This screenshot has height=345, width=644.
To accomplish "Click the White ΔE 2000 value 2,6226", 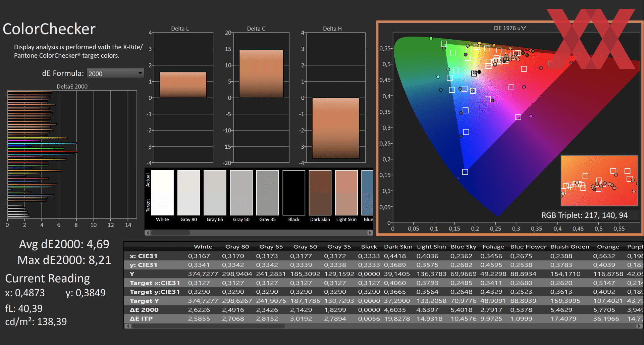I will click(199, 310).
